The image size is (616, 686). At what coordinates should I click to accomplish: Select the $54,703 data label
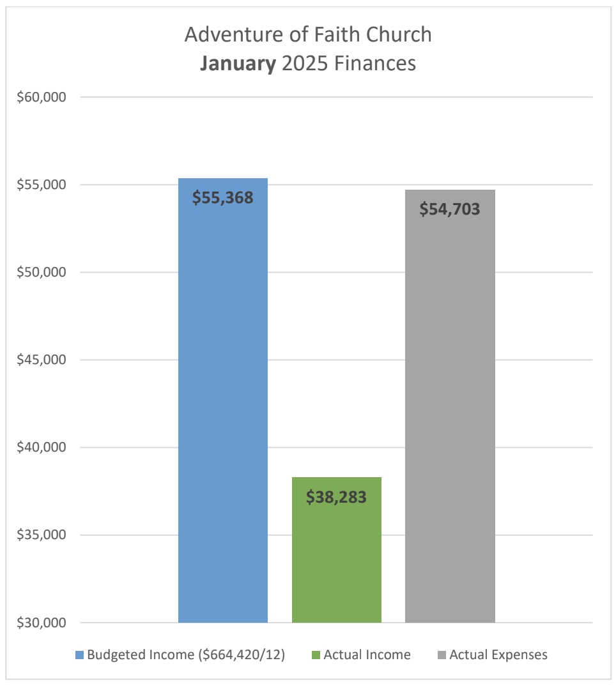[450, 209]
